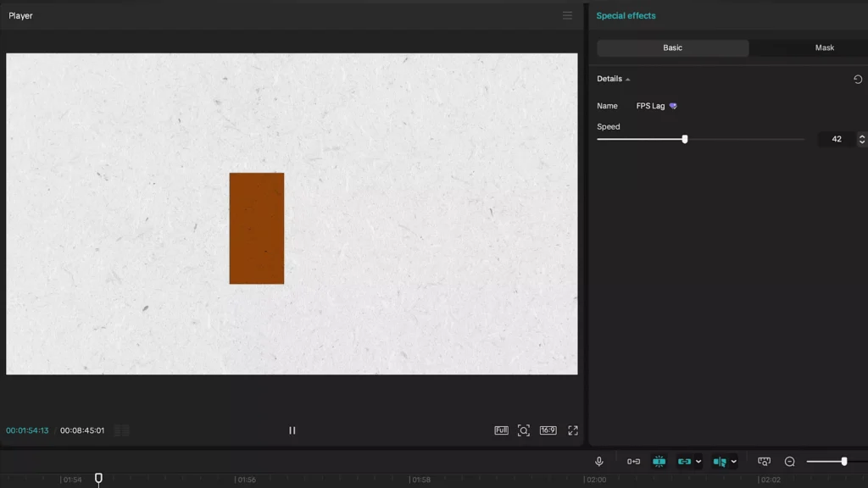Open the 16:9 aspect ratio option
Image resolution: width=868 pixels, height=488 pixels.
[548, 430]
